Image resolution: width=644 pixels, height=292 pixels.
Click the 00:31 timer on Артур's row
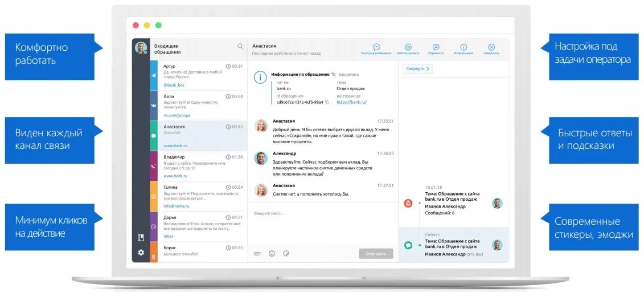[x=234, y=66]
